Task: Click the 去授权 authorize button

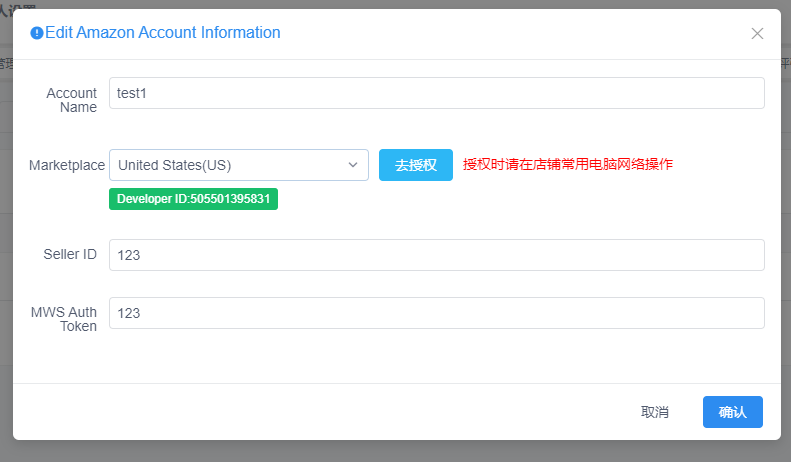Action: pyautogui.click(x=416, y=165)
